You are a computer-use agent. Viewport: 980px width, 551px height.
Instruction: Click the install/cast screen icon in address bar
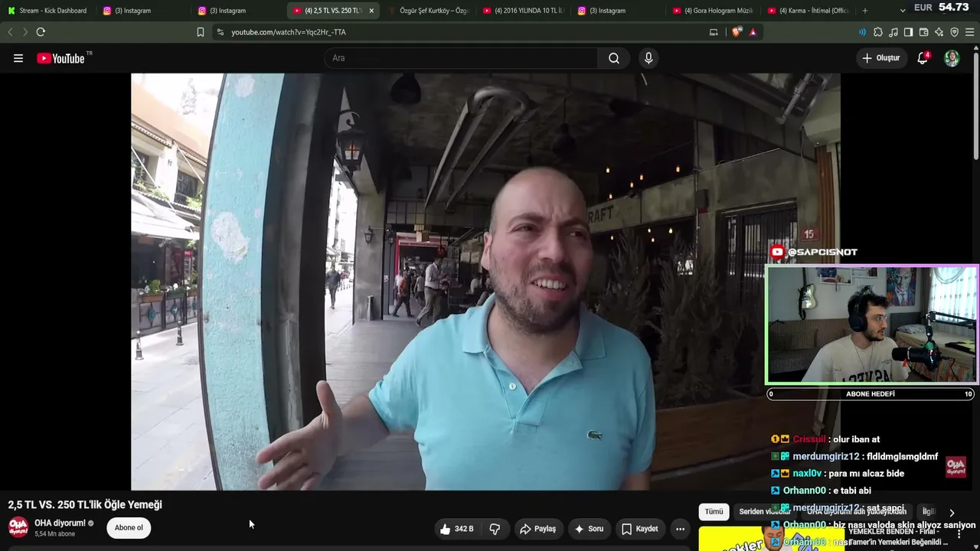click(x=714, y=32)
